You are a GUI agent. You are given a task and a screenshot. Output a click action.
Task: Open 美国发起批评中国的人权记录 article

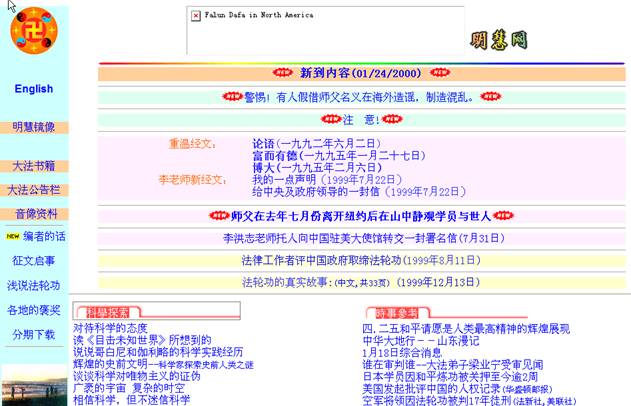(457, 389)
